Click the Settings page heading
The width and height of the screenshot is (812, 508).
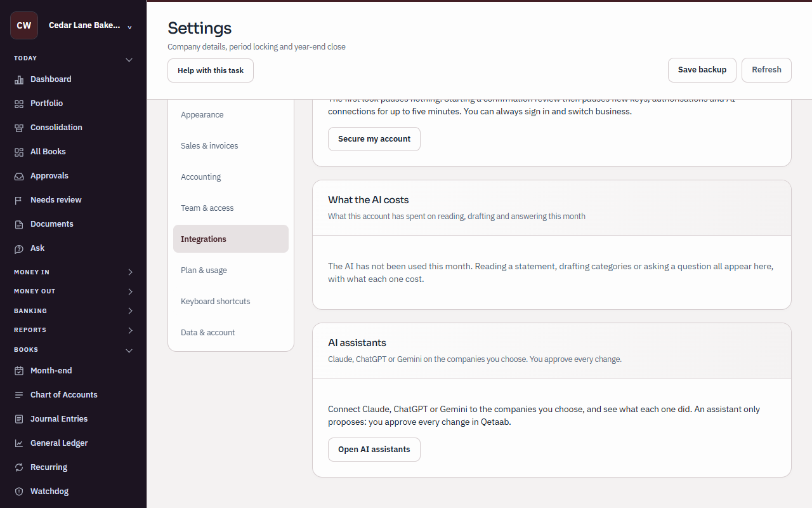200,28
